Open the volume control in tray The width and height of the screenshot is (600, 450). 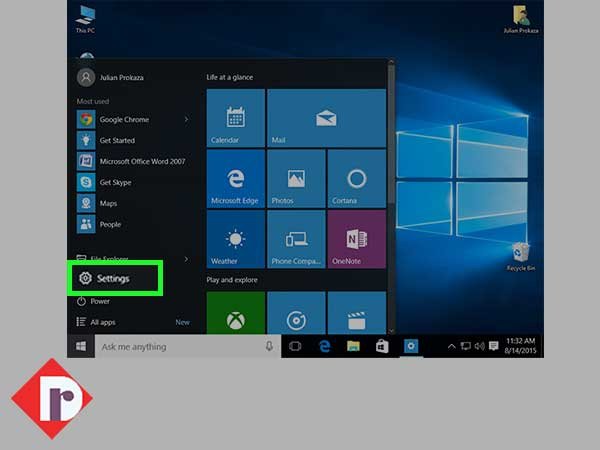[x=479, y=346]
